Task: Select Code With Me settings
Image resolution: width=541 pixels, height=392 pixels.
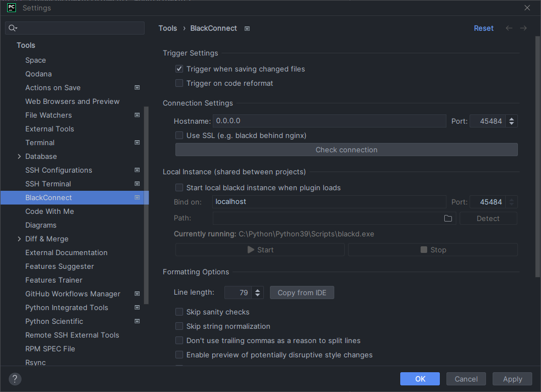Action: coord(49,211)
